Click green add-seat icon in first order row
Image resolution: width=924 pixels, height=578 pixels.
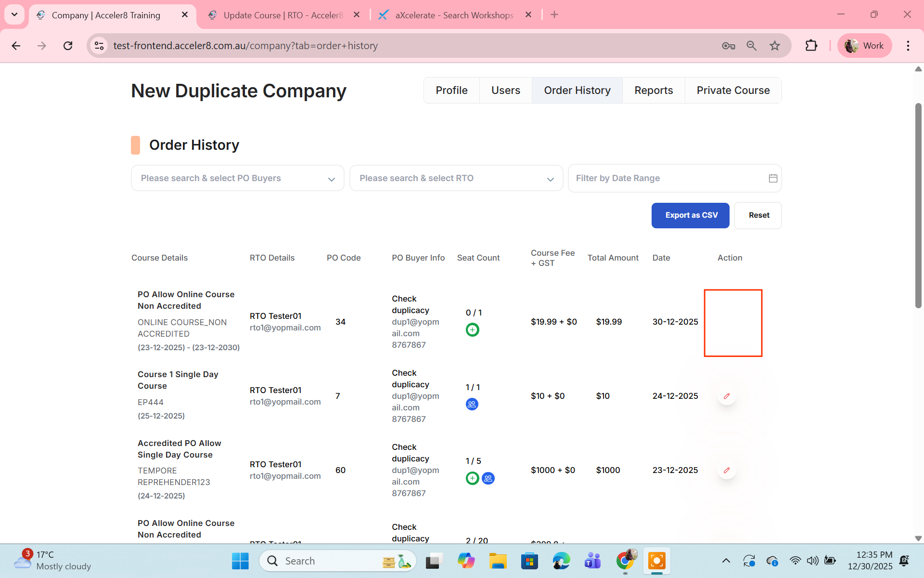[x=472, y=330]
